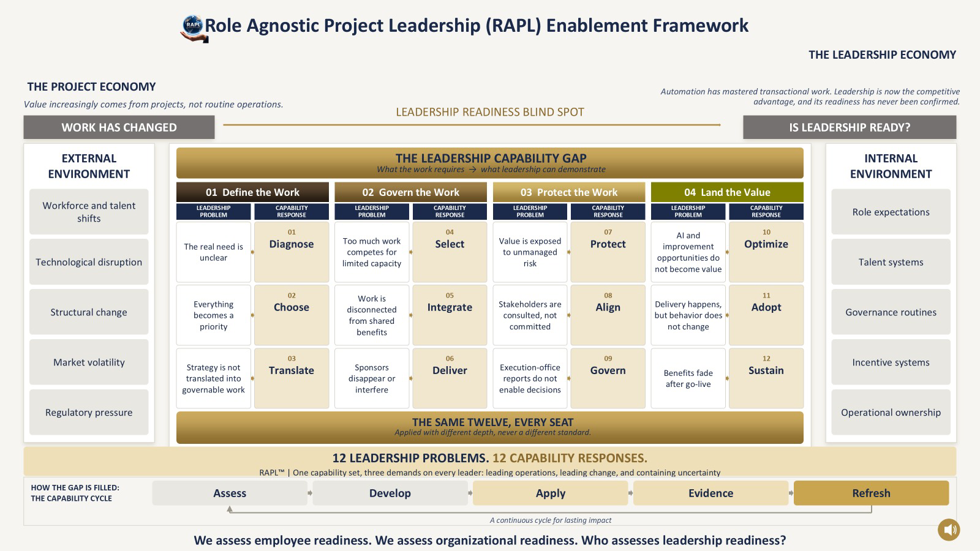
Task: Click the 03 Translate capability card
Action: click(292, 378)
